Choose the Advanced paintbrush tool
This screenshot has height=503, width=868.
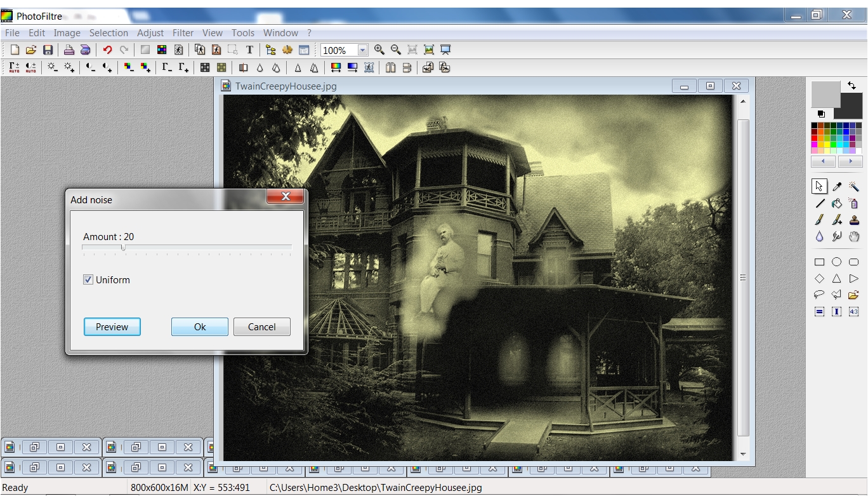tap(836, 220)
